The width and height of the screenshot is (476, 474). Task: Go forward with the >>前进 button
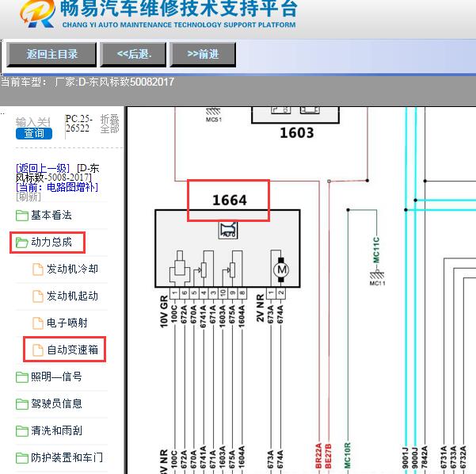click(x=203, y=55)
